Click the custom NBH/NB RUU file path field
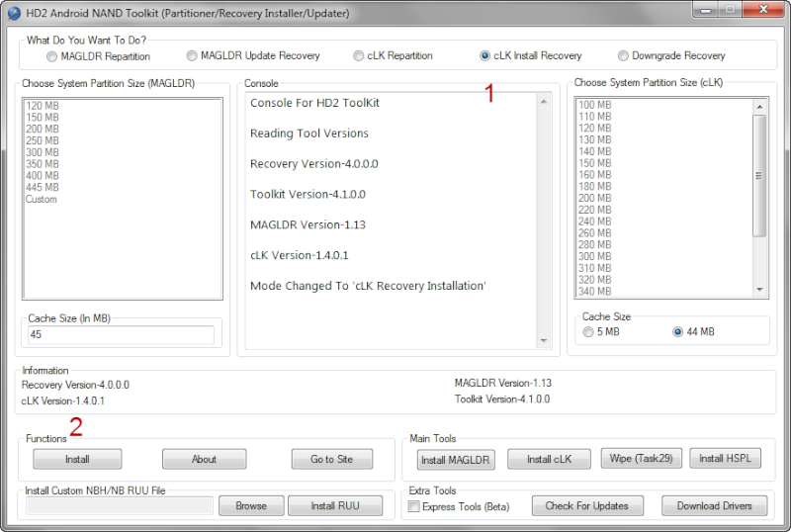 pos(120,505)
